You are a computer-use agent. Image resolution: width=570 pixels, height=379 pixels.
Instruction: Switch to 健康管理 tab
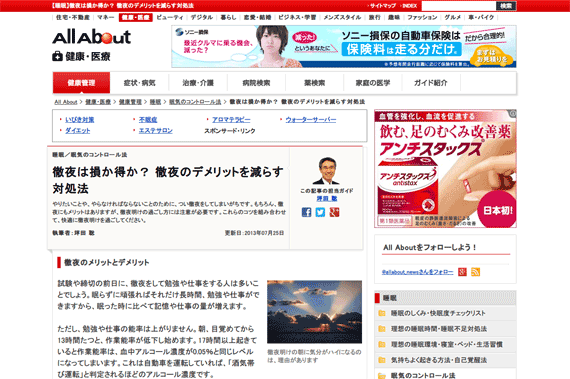point(81,83)
